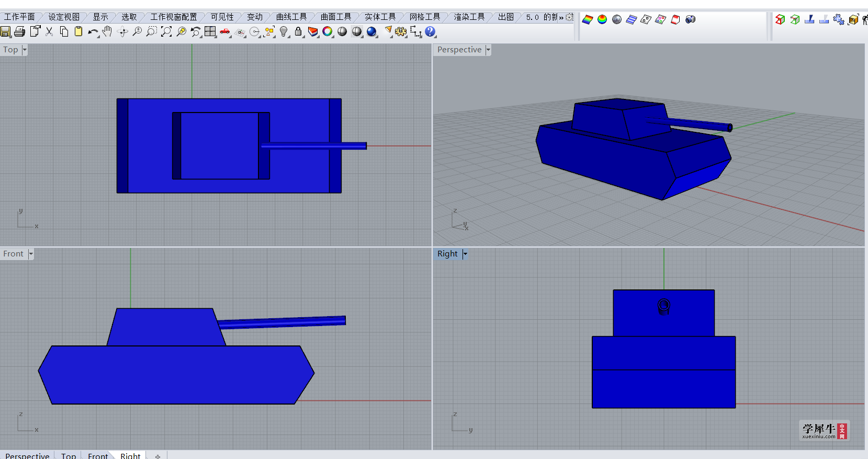Expand the Right viewport title menu arrow
Screen dimensions: 868x459
click(465, 254)
